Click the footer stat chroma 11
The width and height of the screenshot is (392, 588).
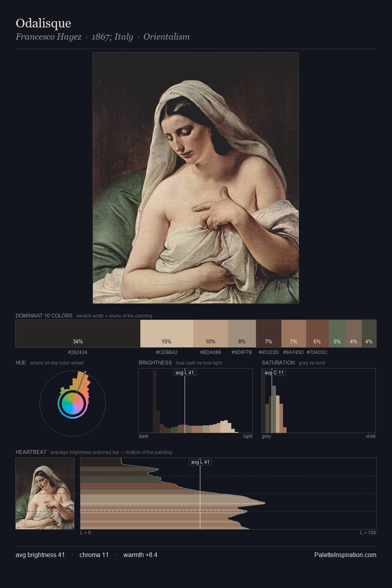point(94,555)
